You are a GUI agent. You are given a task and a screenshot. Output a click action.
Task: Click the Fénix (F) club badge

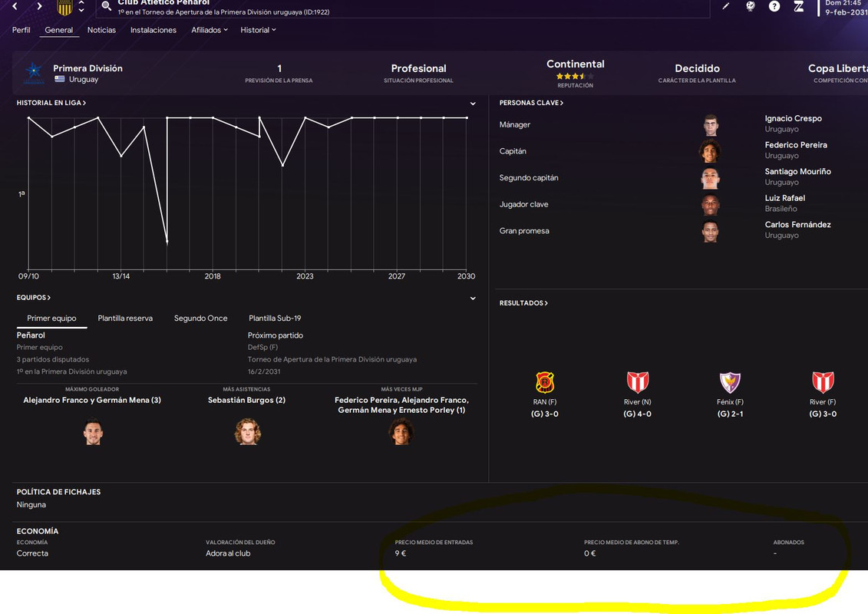point(730,382)
